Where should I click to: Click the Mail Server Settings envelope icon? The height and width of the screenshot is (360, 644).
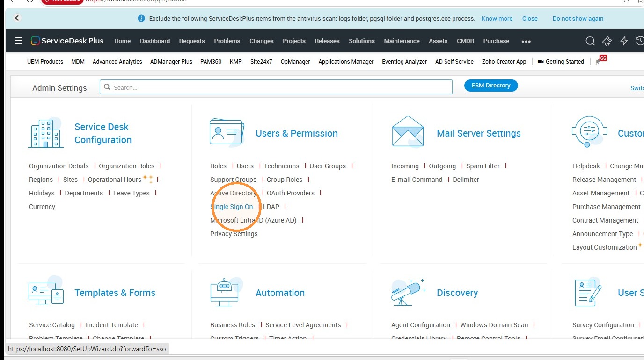tap(408, 131)
